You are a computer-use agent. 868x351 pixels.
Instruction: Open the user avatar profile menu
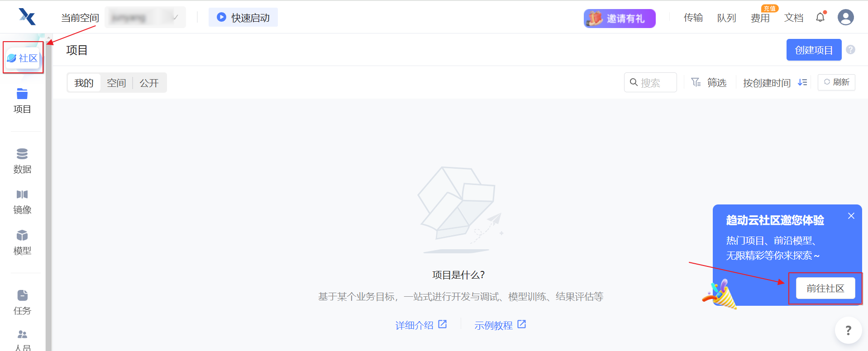(845, 18)
